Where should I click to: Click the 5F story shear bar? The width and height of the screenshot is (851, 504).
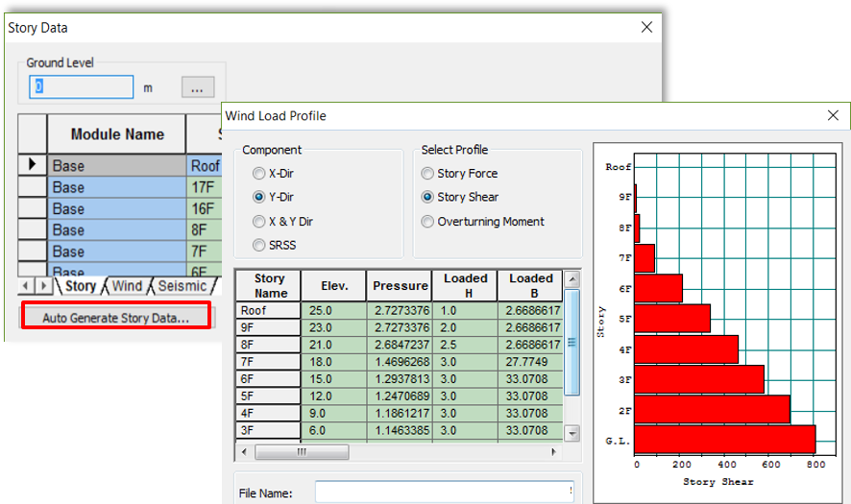672,319
